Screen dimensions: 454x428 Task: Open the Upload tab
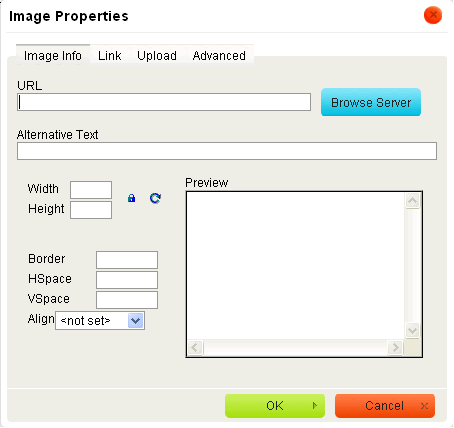[x=157, y=55]
